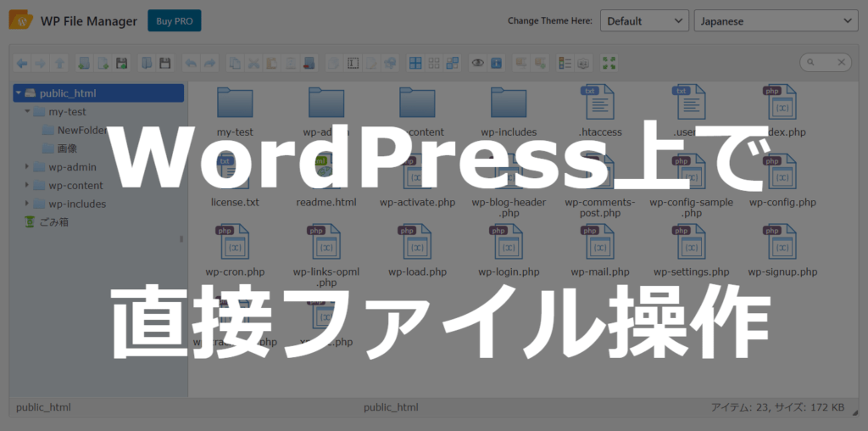This screenshot has width=868, height=431.
Task: Click the Back navigation arrow in toolbar
Action: click(21, 63)
